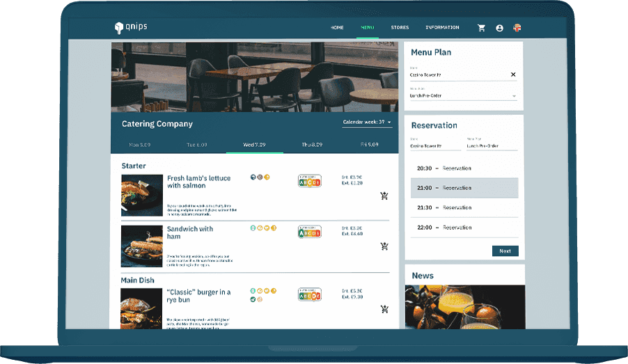Change language via the flag icon
Image resolution: width=628 pixels, height=364 pixels.
[517, 28]
